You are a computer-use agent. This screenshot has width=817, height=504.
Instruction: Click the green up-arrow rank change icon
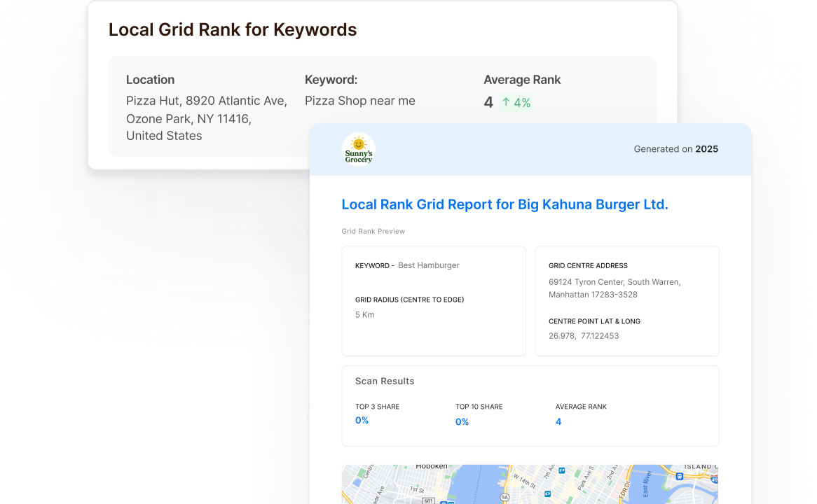(x=506, y=102)
